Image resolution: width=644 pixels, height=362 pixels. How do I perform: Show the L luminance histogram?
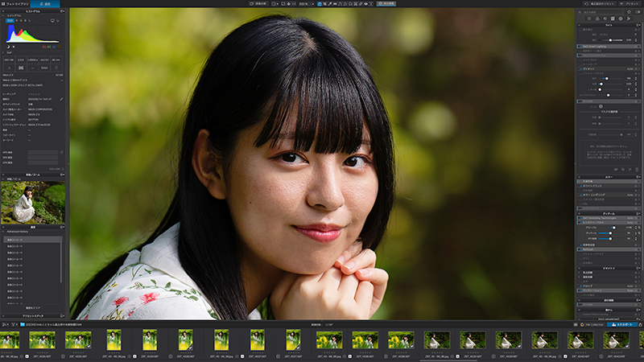30,21
